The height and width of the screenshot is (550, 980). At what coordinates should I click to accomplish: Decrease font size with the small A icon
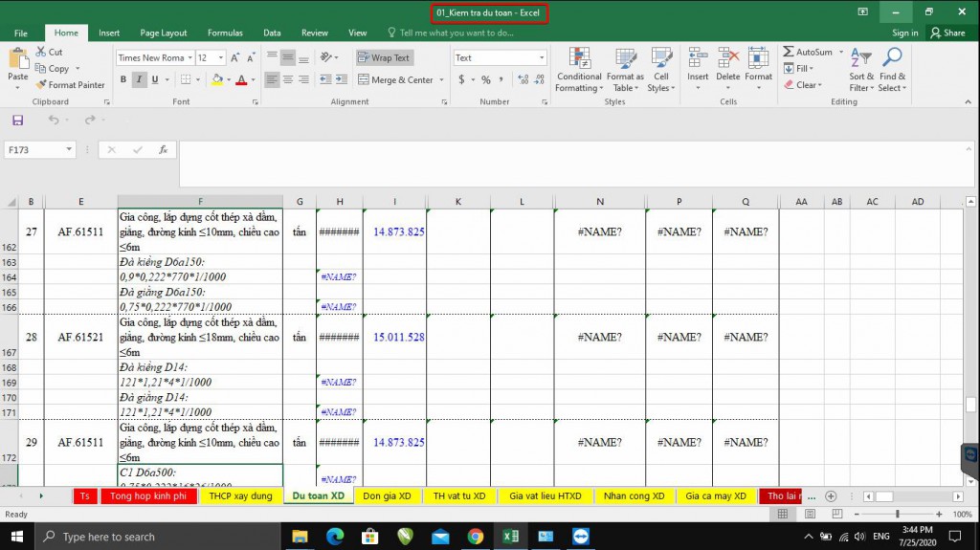pos(251,57)
